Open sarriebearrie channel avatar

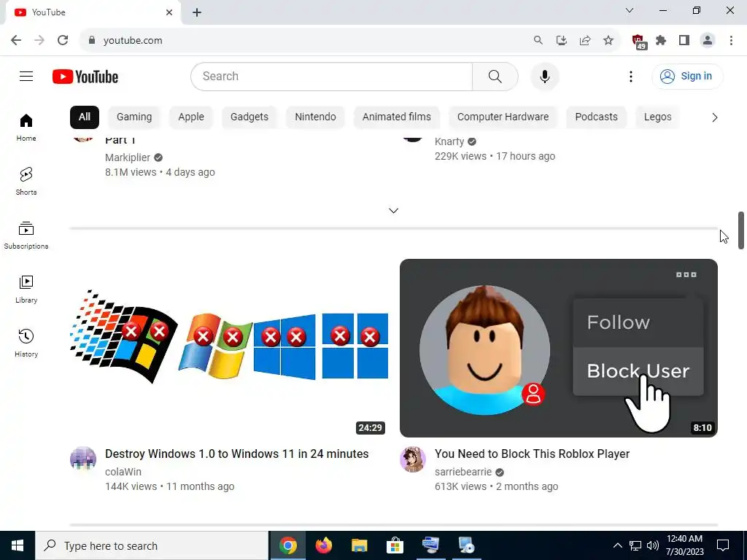click(x=413, y=459)
